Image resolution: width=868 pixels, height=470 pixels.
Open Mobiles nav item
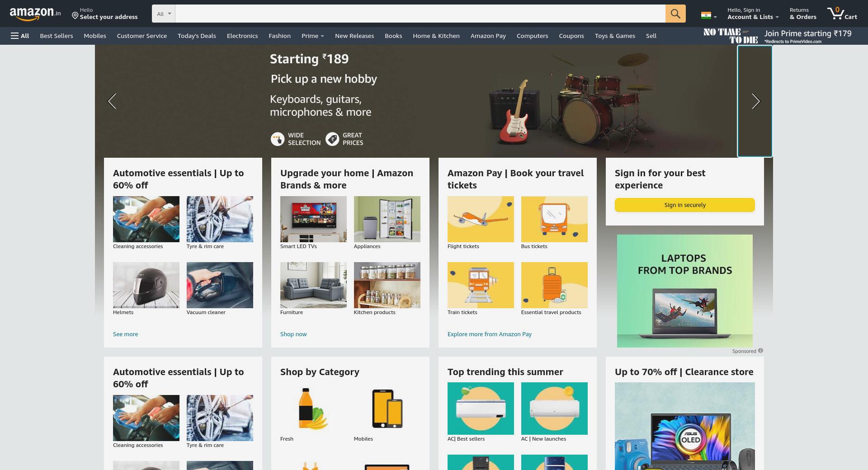coord(95,36)
